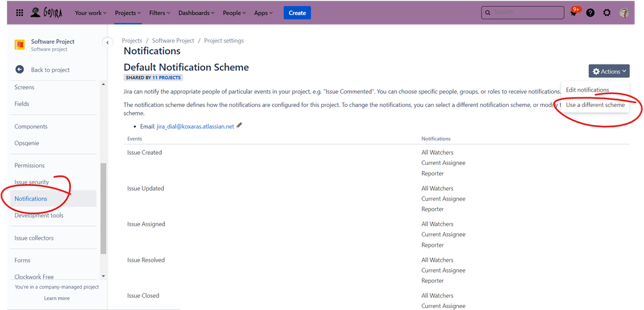
Task: Click the Default Notification Scheme heading
Action: [186, 67]
